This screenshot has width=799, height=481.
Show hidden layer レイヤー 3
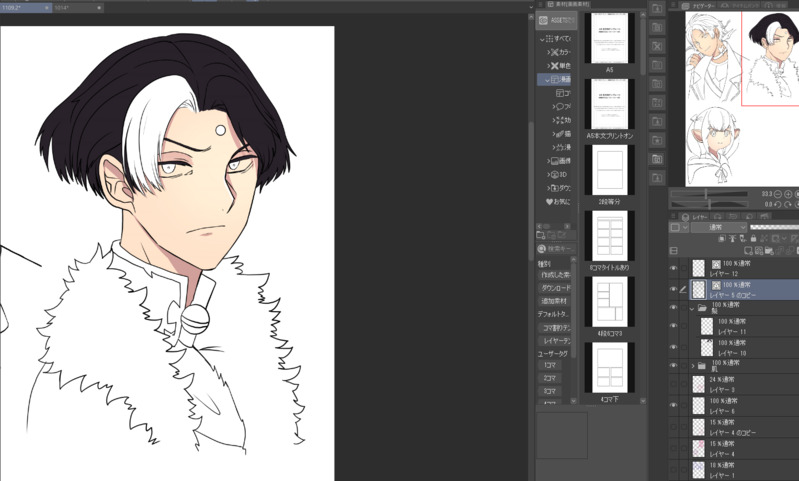coord(674,384)
